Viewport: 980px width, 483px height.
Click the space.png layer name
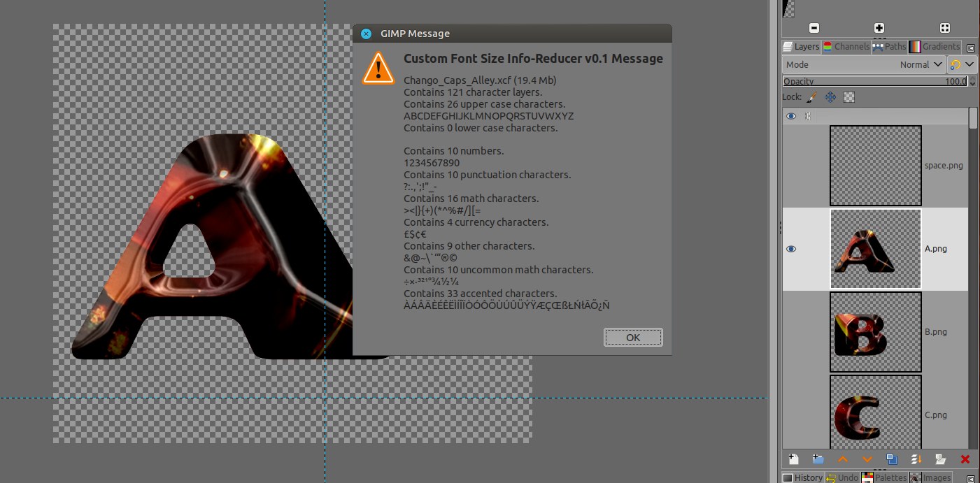[x=944, y=166]
